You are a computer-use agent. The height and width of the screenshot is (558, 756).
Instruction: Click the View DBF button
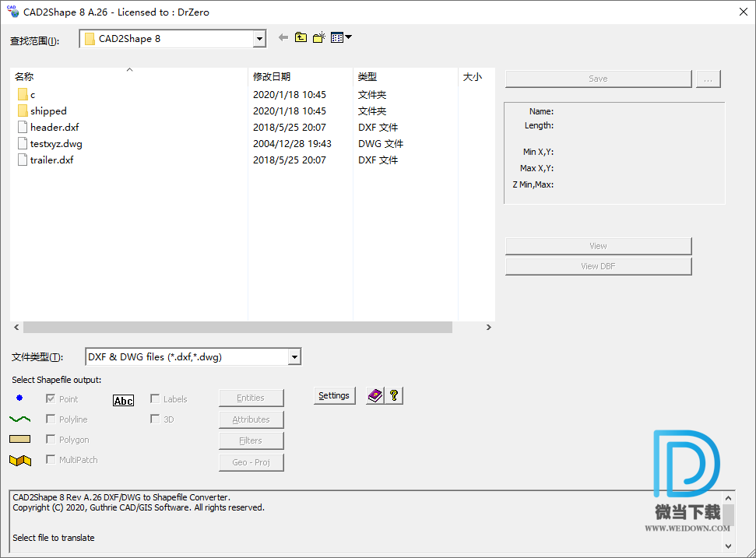click(599, 266)
